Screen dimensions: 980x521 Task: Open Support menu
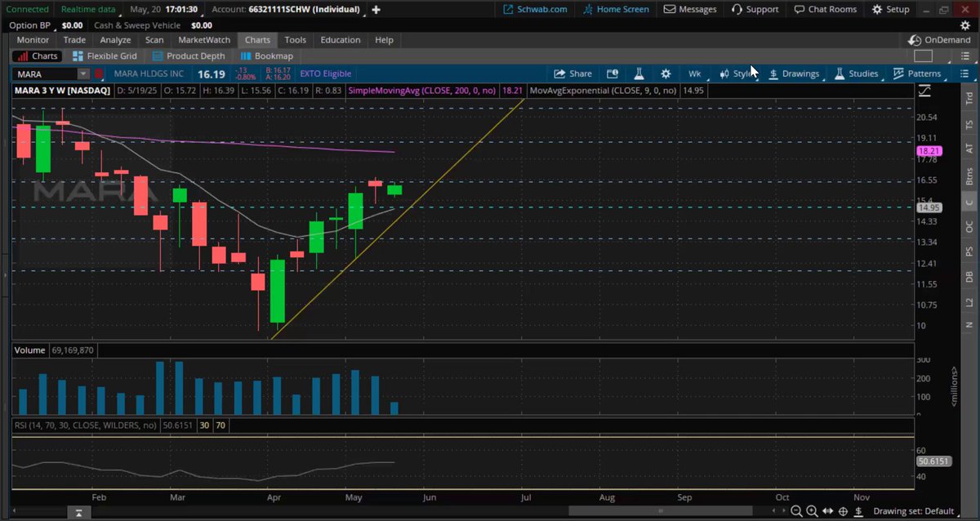point(755,10)
